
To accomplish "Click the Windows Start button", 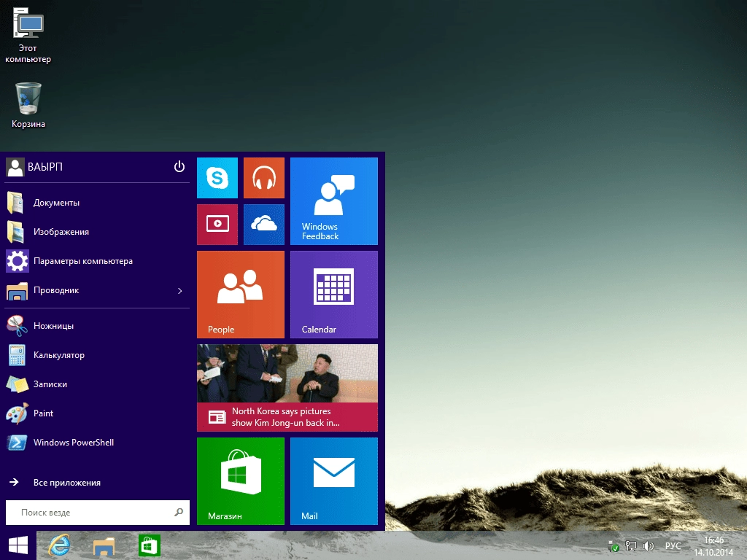I will [x=18, y=545].
